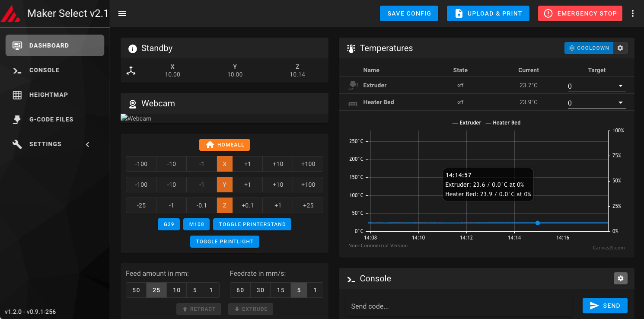This screenshot has width=644, height=319.
Task: Click the Console prompt icon in sidebar
Action: 17,70
